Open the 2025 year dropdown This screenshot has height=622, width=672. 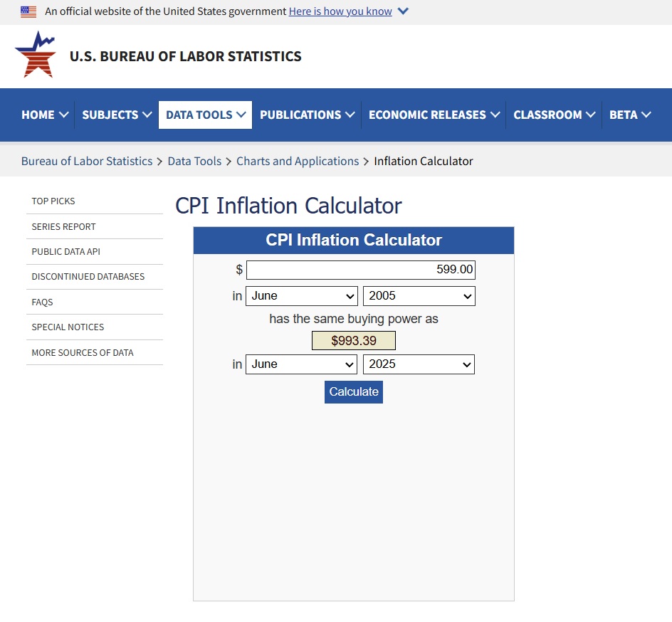[x=419, y=364]
